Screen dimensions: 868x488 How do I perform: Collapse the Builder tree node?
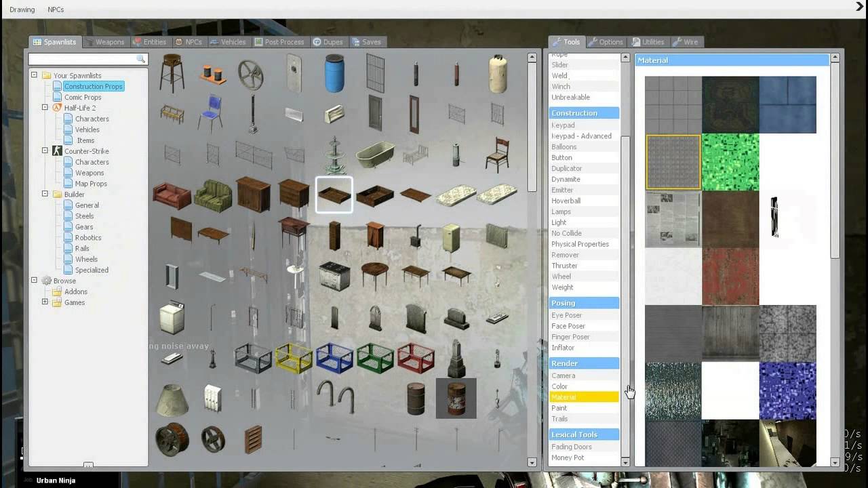tap(45, 195)
